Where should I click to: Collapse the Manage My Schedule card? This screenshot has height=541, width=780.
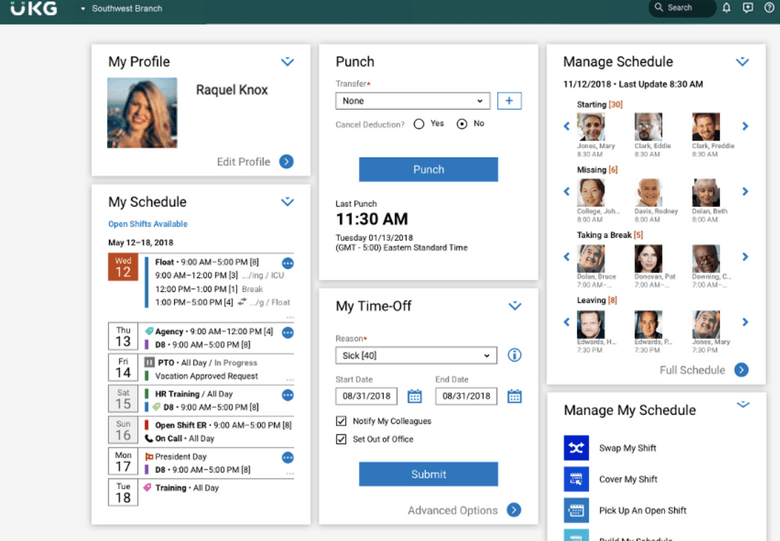coord(743,405)
